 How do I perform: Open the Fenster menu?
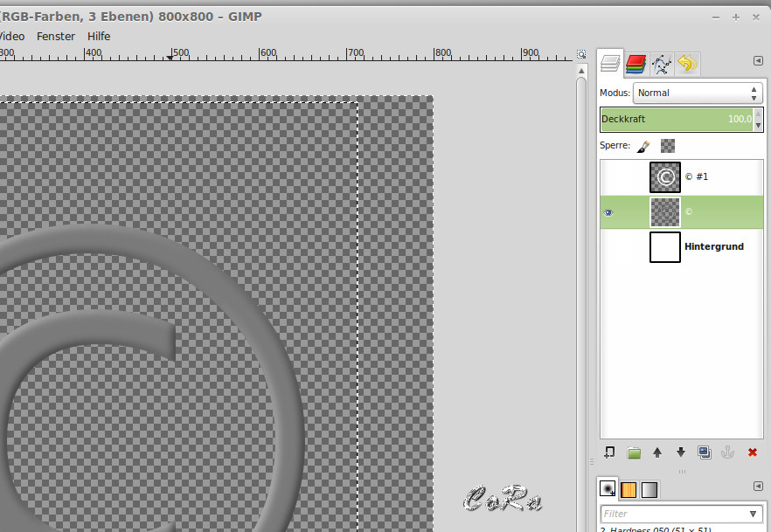pos(55,36)
